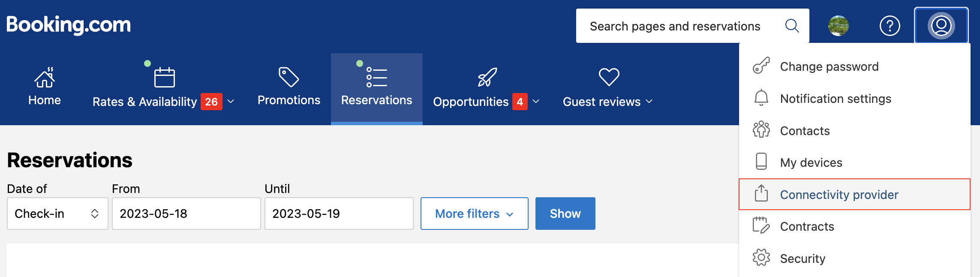Click the Rates & Availability calendar icon

click(164, 77)
